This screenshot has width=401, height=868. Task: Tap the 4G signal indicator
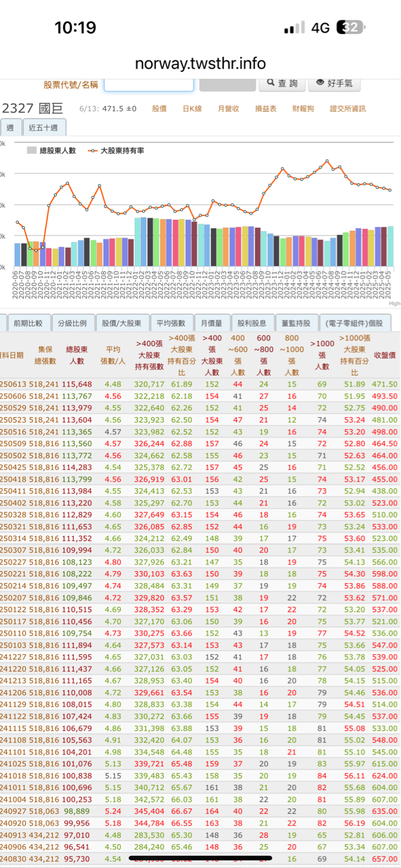click(320, 28)
